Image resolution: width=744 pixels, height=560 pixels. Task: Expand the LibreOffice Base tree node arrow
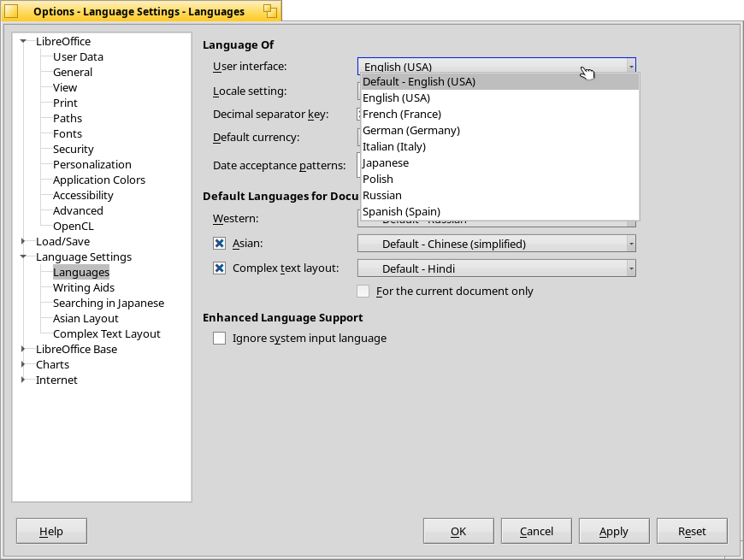pyautogui.click(x=23, y=349)
